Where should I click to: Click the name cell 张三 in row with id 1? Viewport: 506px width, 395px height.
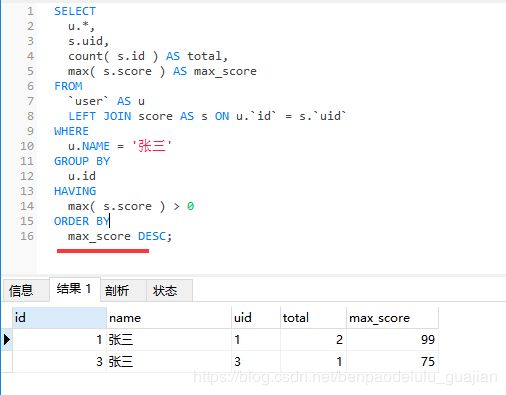click(x=169, y=340)
